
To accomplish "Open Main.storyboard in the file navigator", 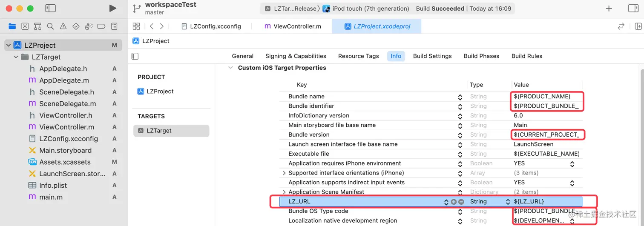I will [65, 151].
